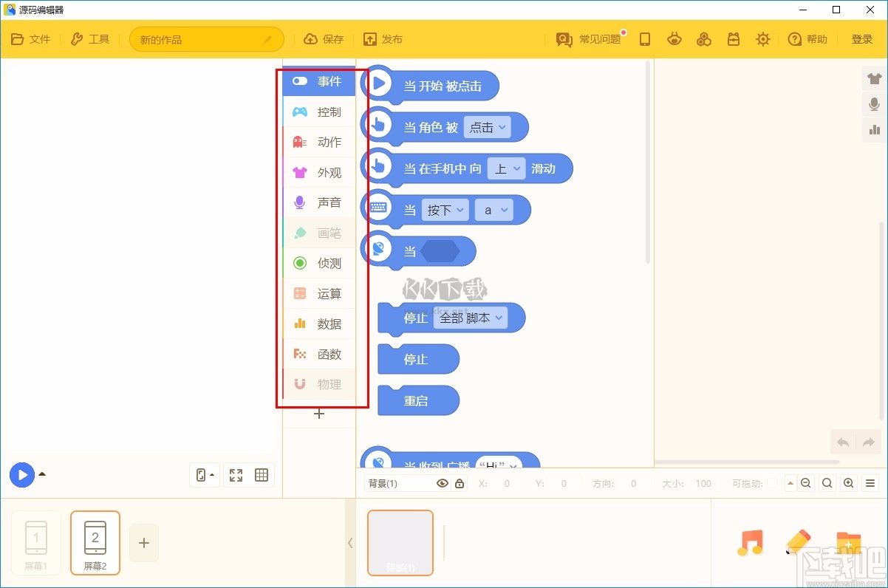Click the chart icon on the right panel
Image resolution: width=888 pixels, height=588 pixels.
coord(874,131)
